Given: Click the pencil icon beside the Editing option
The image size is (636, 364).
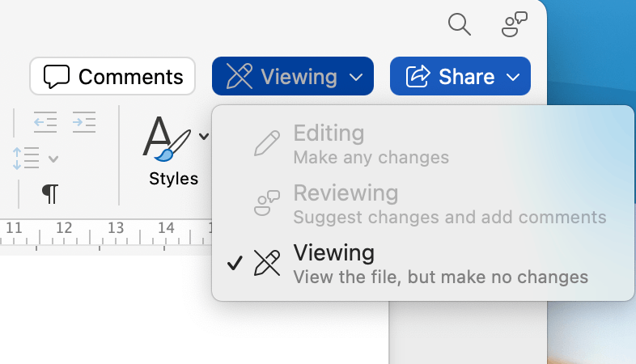Looking at the screenshot, I should [x=267, y=143].
